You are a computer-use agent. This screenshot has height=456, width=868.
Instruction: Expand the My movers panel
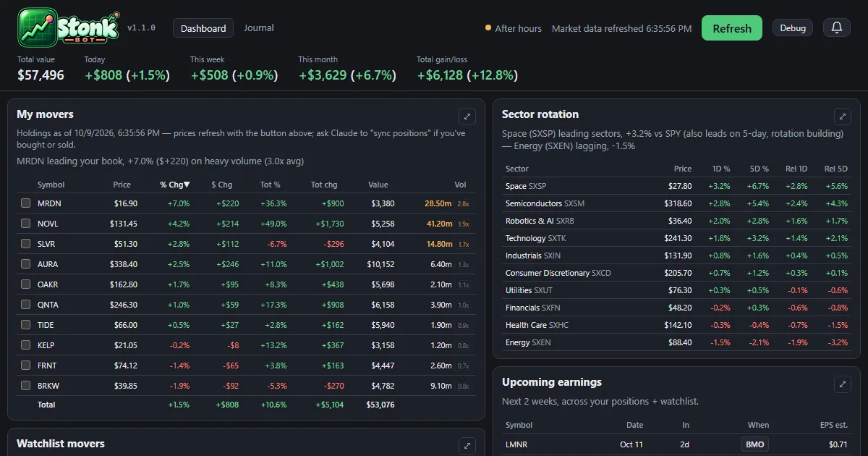pyautogui.click(x=467, y=117)
